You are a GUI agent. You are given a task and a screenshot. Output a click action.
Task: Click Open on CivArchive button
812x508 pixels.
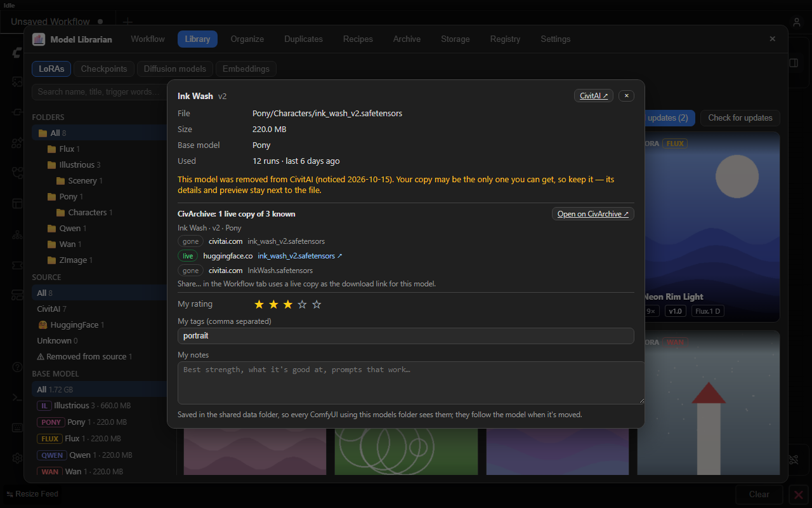(593, 214)
